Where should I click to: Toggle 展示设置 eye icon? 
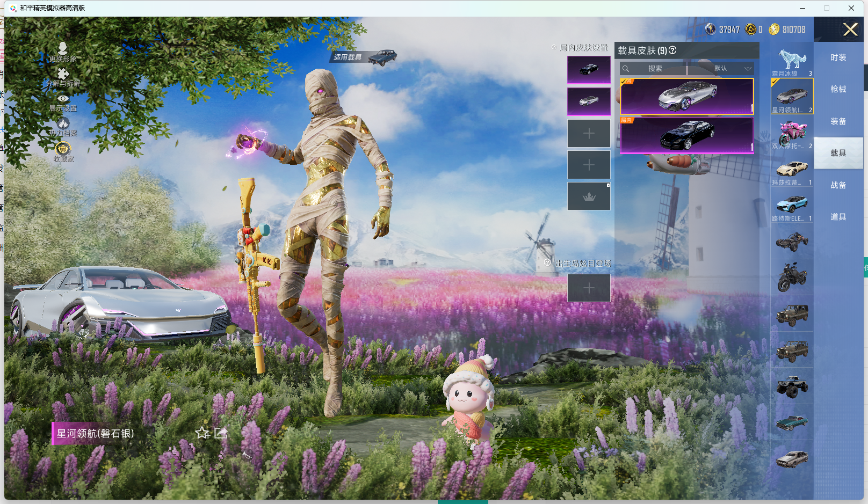(x=63, y=99)
